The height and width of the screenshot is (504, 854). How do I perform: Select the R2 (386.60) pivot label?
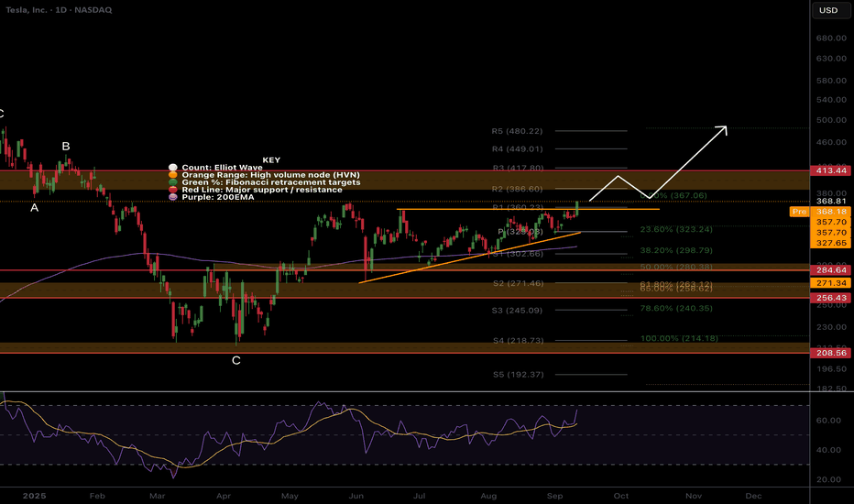click(x=517, y=189)
